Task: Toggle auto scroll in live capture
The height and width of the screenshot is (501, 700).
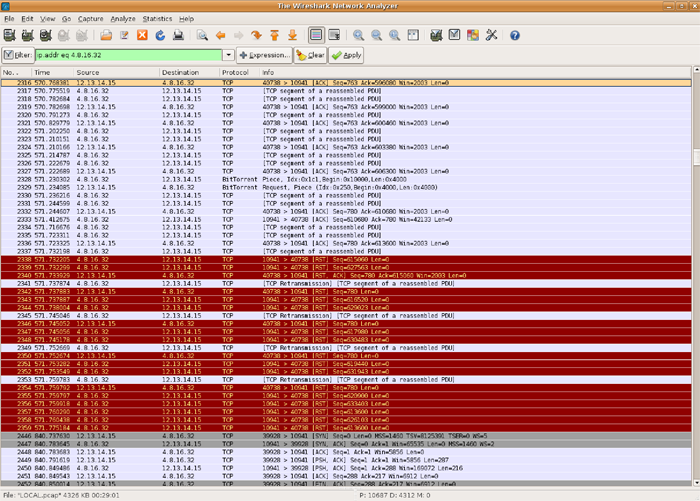Action: 334,35
